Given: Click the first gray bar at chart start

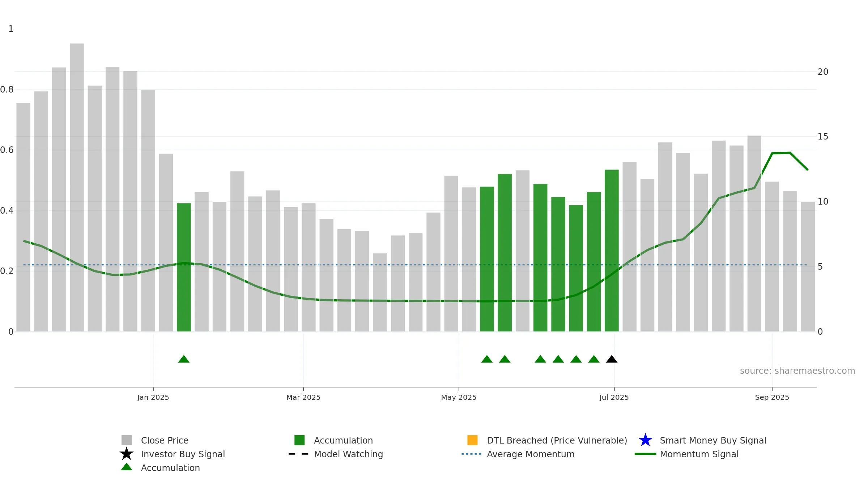Looking at the screenshot, I should [x=24, y=217].
